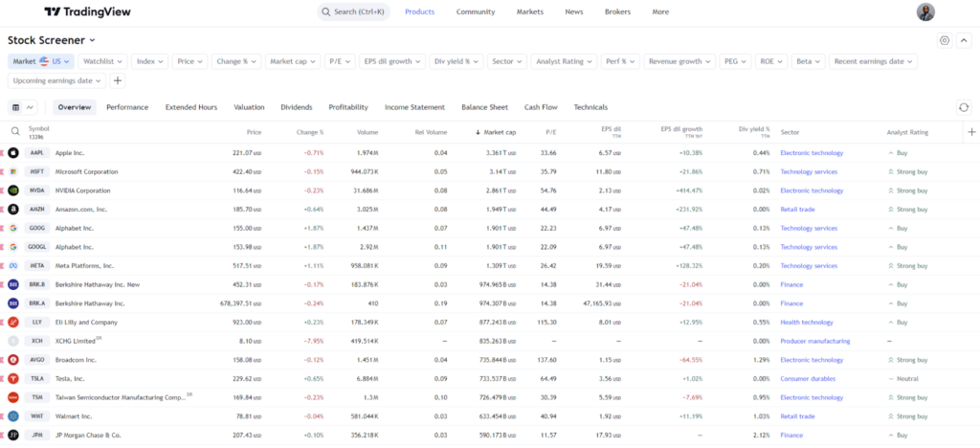Viewport: 980px width, 448px height.
Task: Click Electronic technology sector in AAPL row
Action: tap(812, 153)
